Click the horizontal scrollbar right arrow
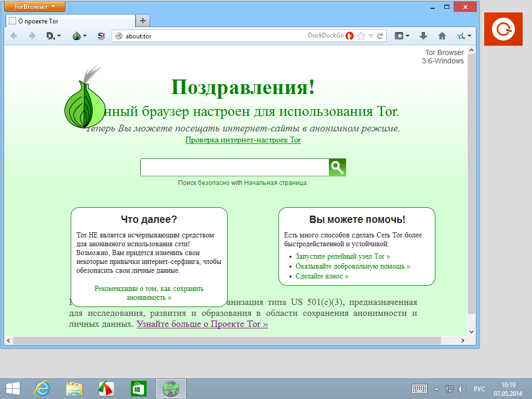 click(463, 340)
